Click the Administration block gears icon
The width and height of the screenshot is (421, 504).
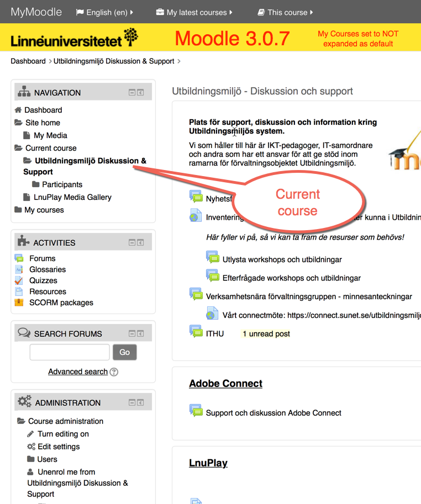24,401
